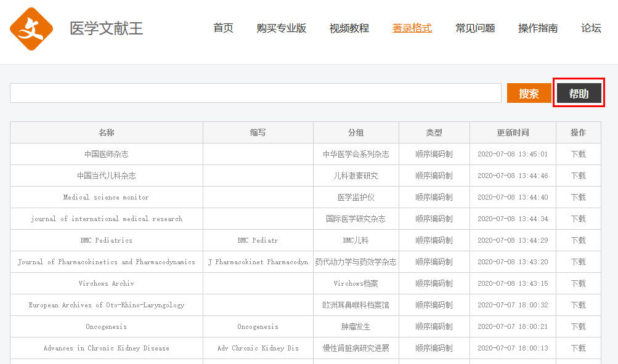Go to 购买专业版 page
The width and height of the screenshot is (618, 364).
point(281,28)
